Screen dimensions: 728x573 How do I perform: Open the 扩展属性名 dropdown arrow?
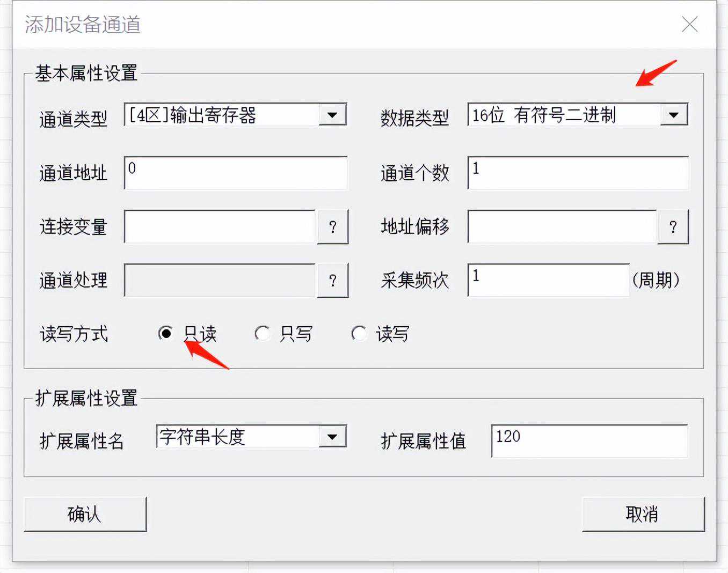coord(332,437)
